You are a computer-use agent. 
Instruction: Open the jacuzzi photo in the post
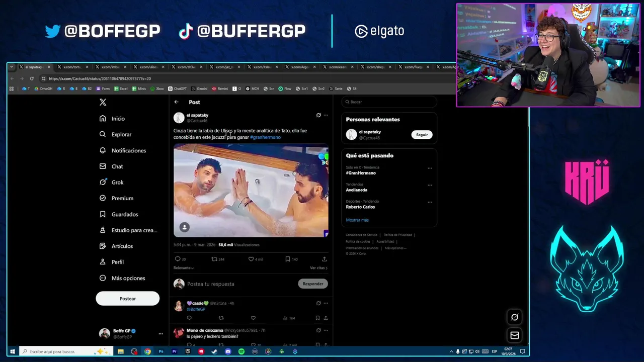click(251, 190)
